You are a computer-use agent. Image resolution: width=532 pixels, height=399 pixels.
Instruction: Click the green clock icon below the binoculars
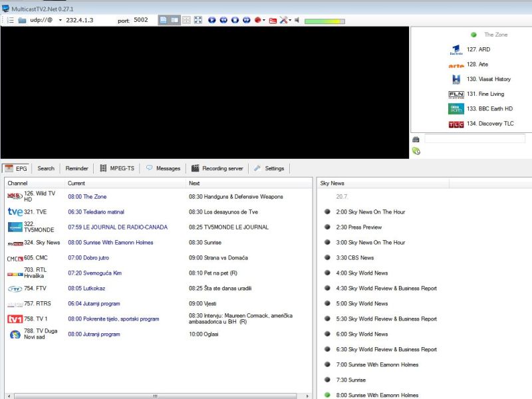[x=416, y=151]
